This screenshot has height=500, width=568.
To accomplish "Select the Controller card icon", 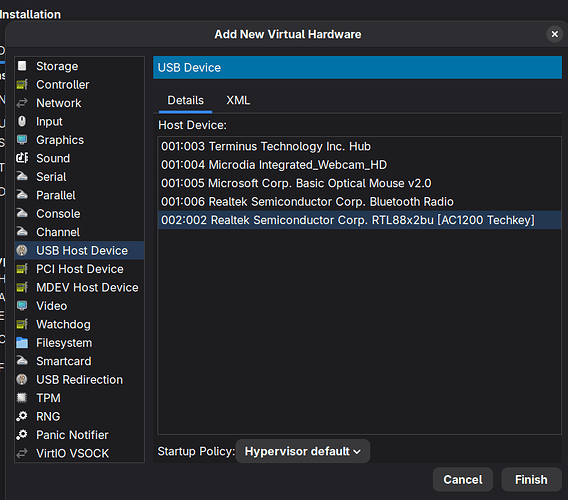I will (22, 84).
